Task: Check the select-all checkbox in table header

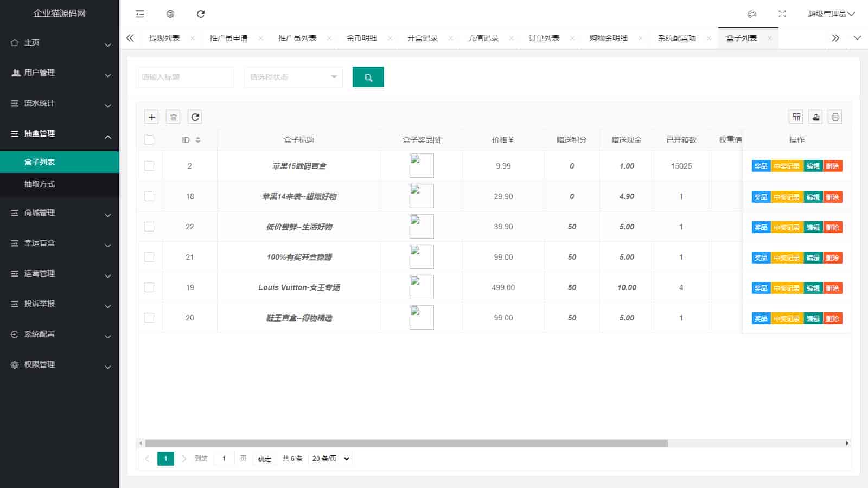Action: coord(149,140)
